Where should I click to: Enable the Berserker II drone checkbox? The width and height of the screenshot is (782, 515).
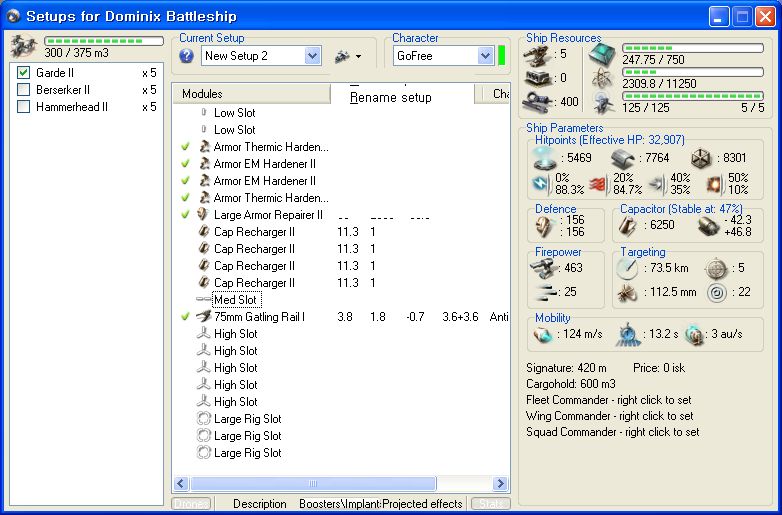pyautogui.click(x=24, y=90)
